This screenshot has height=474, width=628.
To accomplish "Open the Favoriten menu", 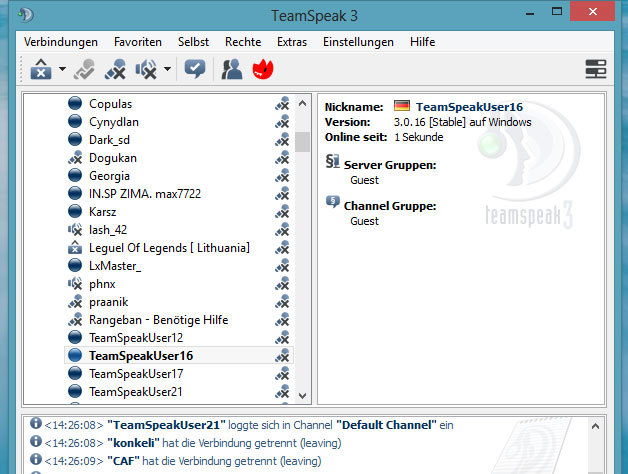I will point(138,42).
